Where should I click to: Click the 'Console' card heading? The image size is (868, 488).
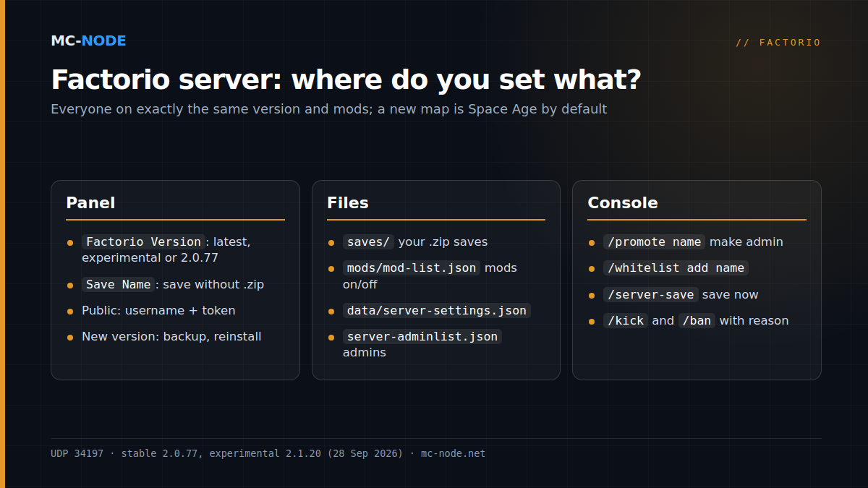click(x=623, y=202)
